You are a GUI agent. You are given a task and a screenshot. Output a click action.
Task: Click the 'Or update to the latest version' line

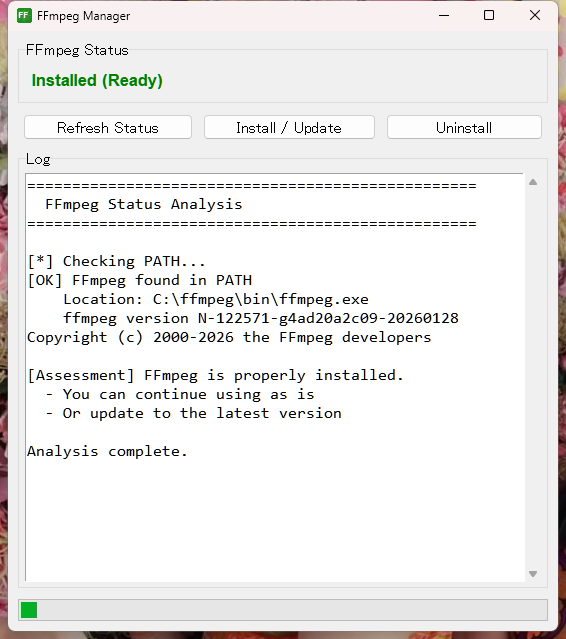[x=194, y=413]
